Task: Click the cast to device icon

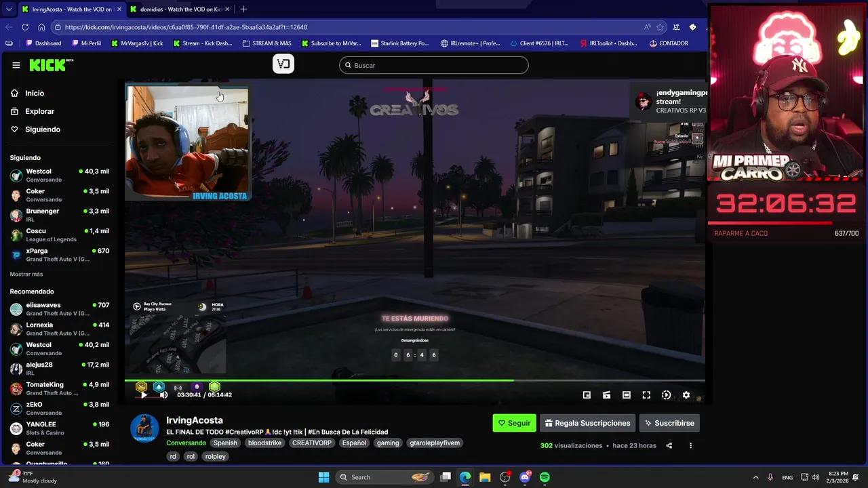Action: click(x=607, y=395)
